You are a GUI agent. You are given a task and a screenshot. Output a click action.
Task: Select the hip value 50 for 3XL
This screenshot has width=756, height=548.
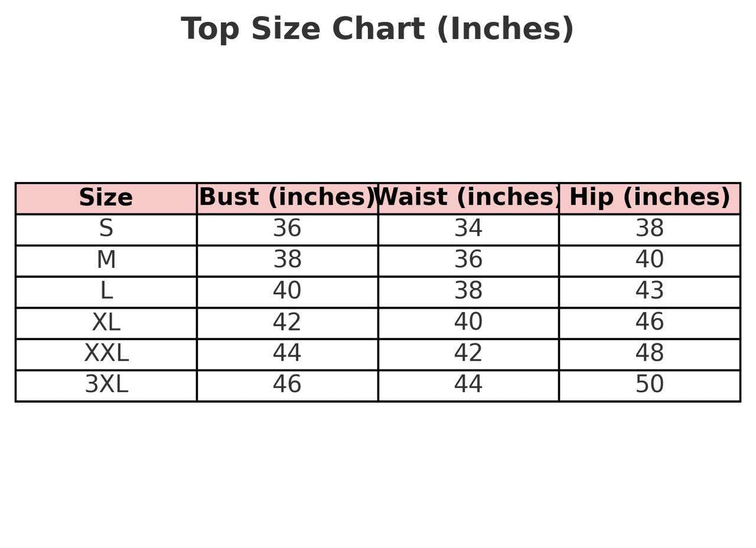point(649,385)
